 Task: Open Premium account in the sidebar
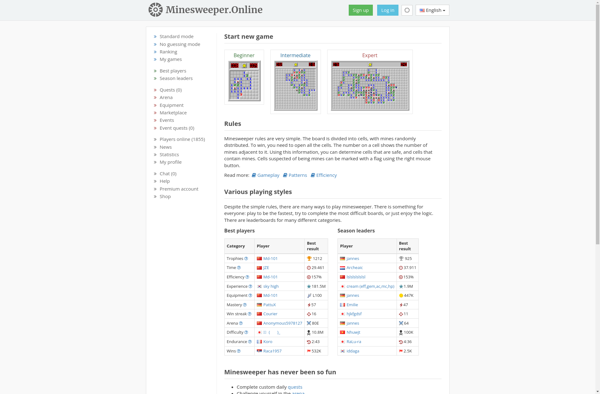tap(179, 189)
